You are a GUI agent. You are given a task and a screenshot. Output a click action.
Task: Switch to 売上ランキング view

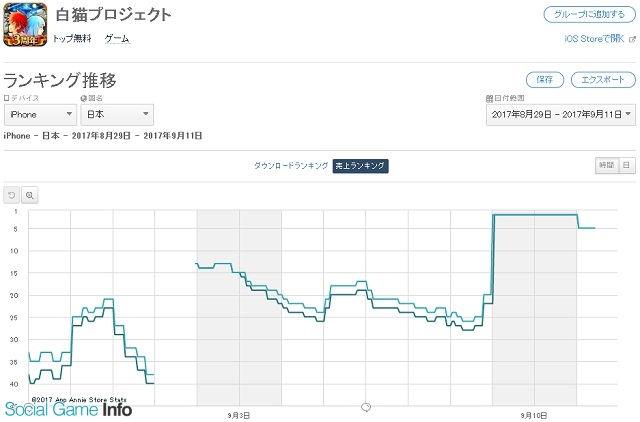click(360, 166)
